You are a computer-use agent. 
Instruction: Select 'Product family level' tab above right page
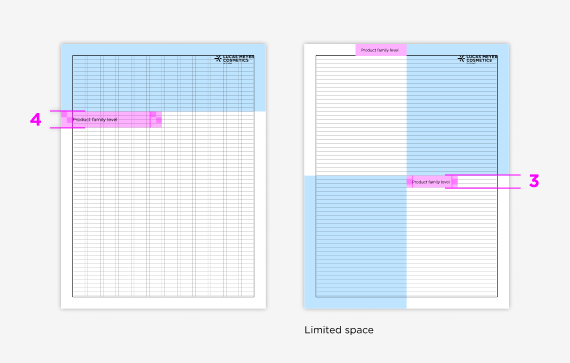tap(380, 50)
